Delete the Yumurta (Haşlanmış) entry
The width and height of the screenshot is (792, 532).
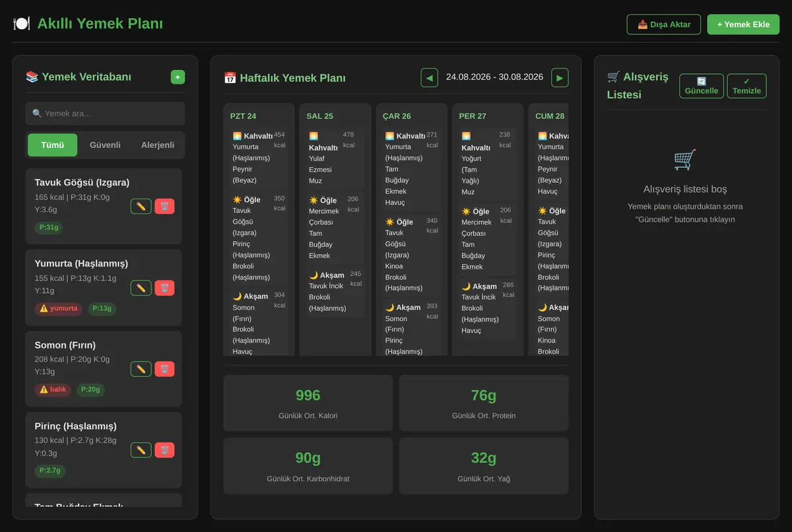(164, 288)
